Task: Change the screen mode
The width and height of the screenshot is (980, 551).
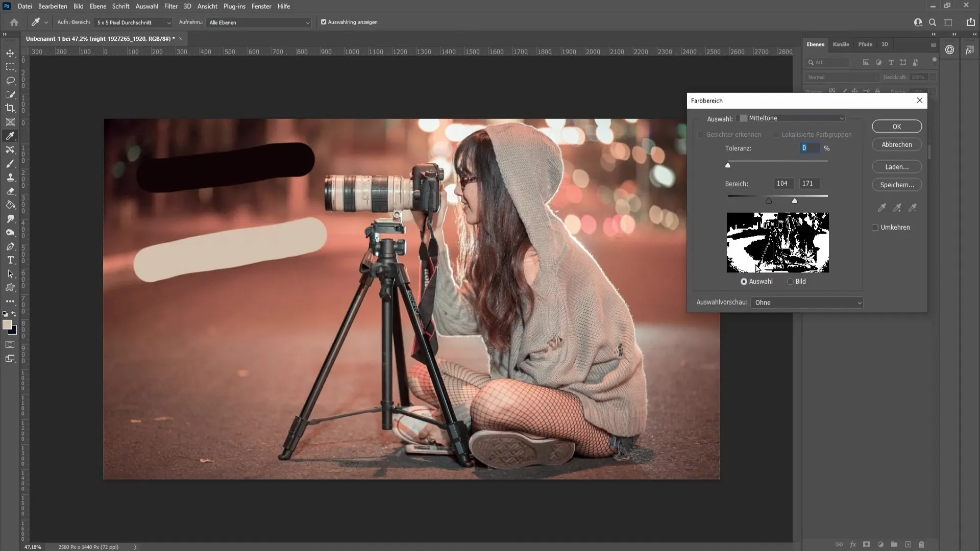Action: 10,359
